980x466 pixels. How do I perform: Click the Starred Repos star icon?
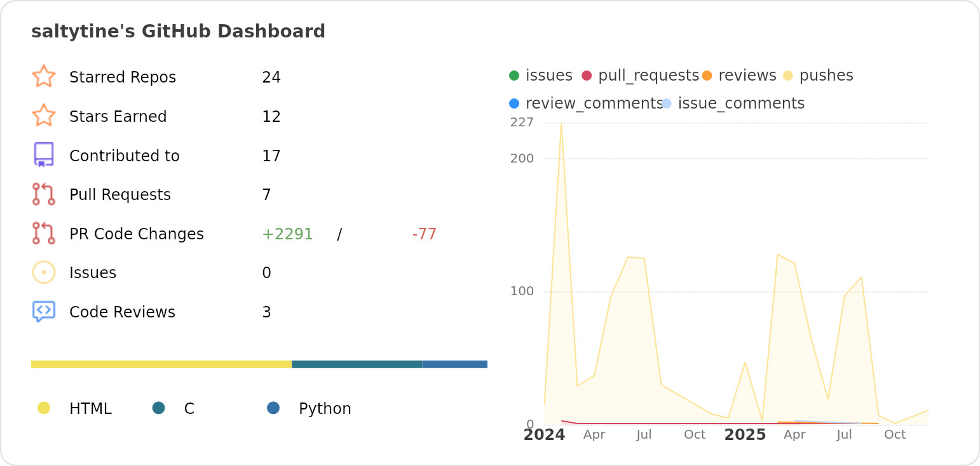click(x=43, y=76)
